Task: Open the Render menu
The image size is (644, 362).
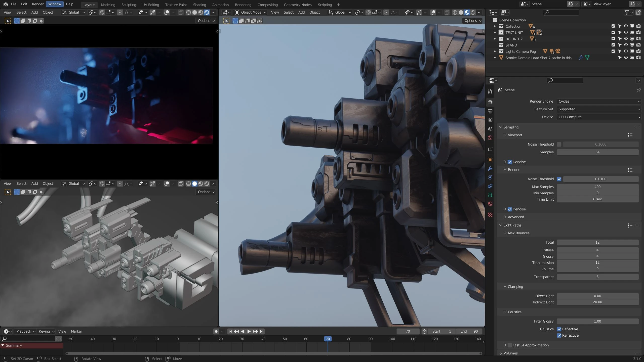Action: tap(37, 4)
